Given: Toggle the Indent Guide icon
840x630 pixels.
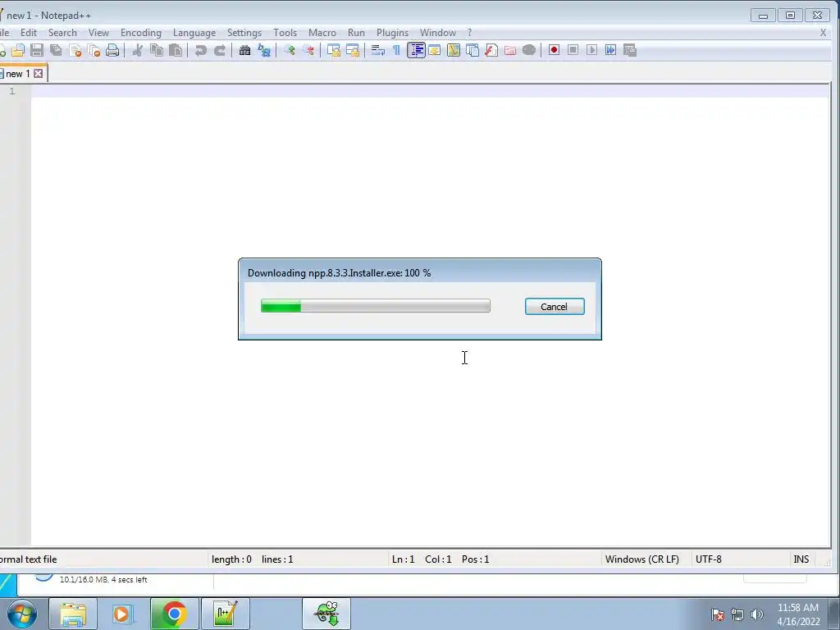Looking at the screenshot, I should pyautogui.click(x=416, y=50).
